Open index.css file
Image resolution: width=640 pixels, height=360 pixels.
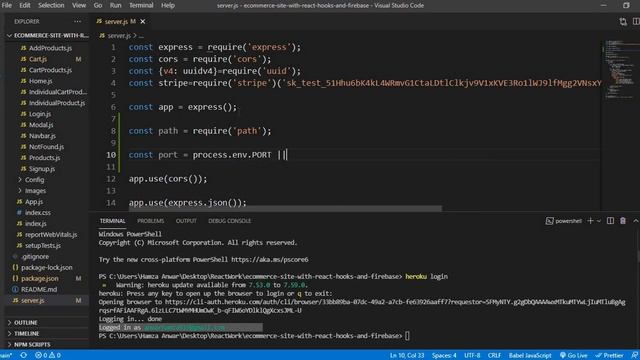[38, 213]
